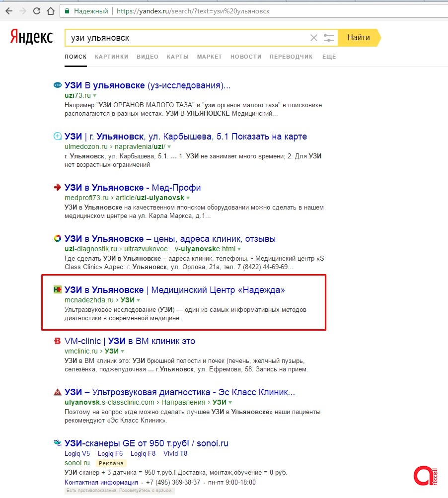The width and height of the screenshot is (448, 498).
Task: Click the sonoi.ru green URL
Action: click(77, 463)
